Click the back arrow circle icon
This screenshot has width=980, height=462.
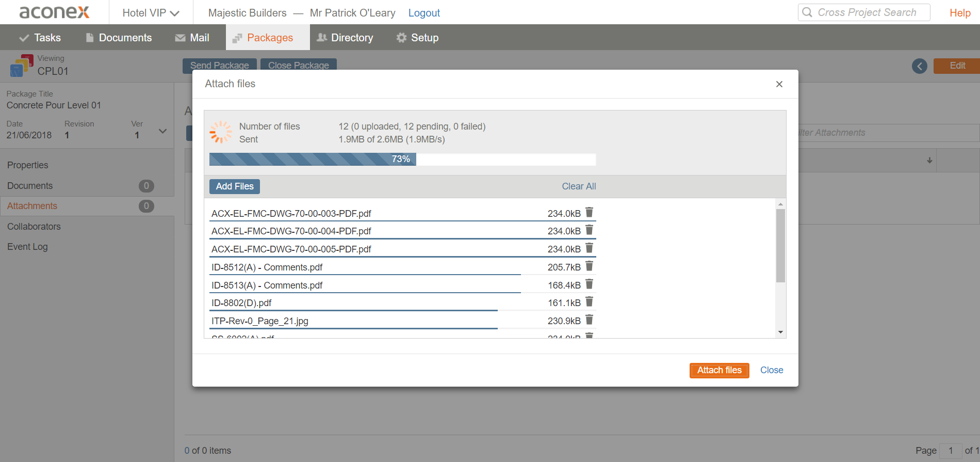pos(919,66)
